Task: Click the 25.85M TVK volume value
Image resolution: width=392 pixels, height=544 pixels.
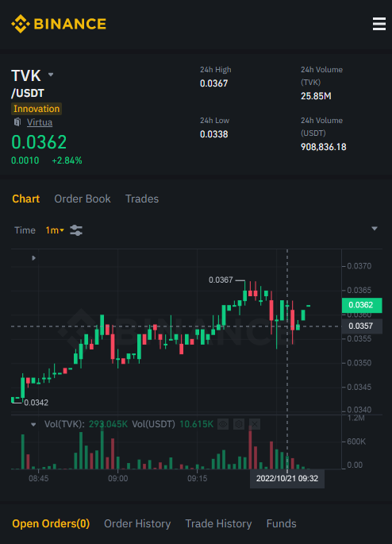Action: [x=316, y=96]
